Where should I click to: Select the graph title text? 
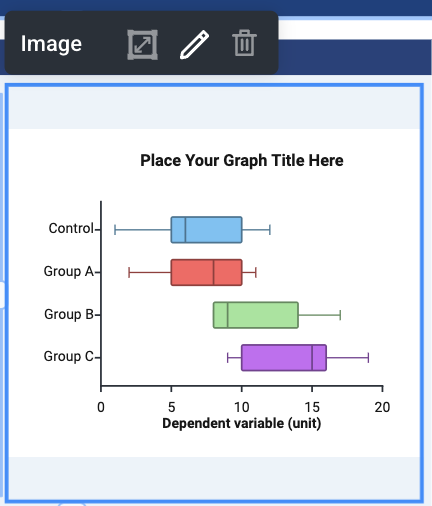pos(242,160)
